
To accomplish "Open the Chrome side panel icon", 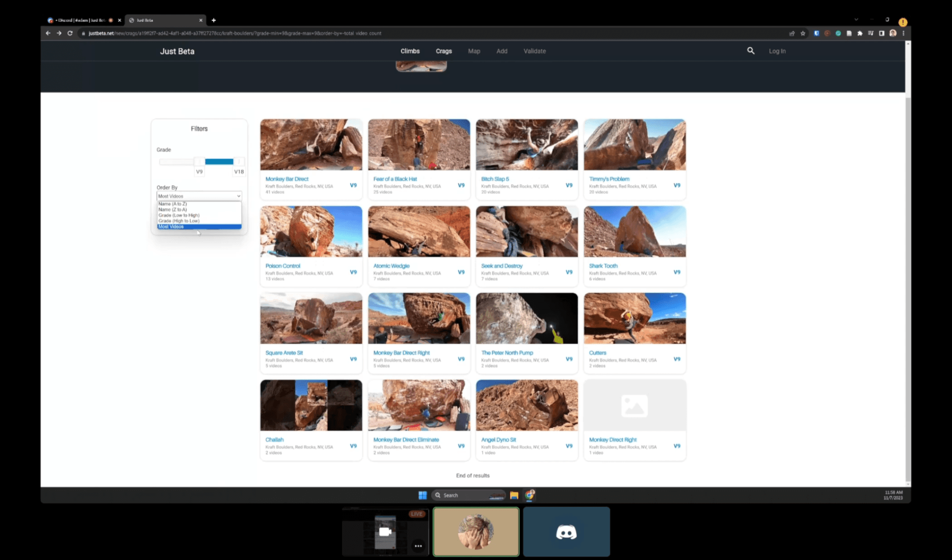I will pos(881,33).
